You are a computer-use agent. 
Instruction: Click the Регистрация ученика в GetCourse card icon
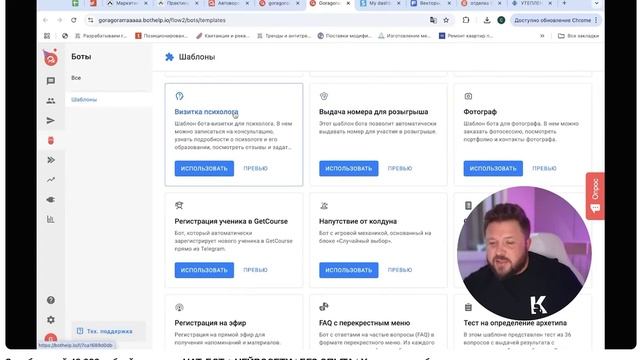pos(179,205)
